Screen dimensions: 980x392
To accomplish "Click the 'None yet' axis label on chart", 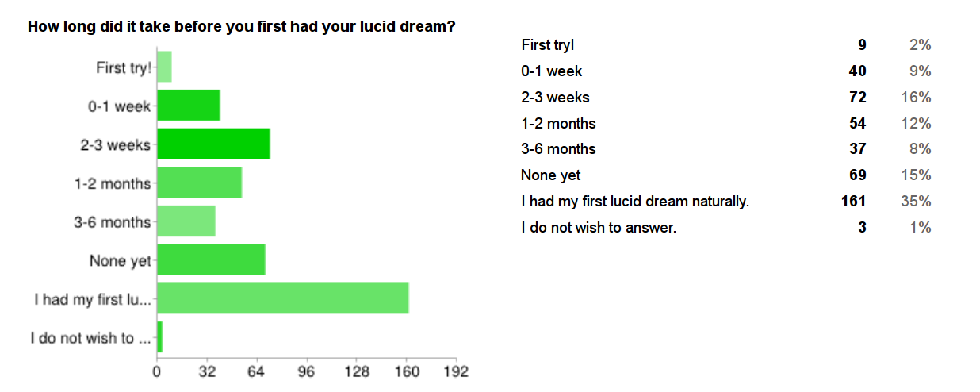I will click(x=121, y=260).
